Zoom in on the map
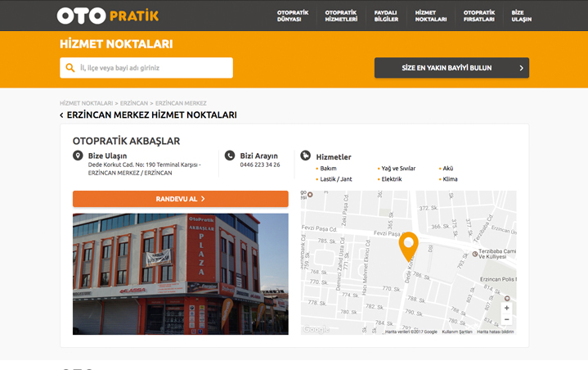 click(x=506, y=308)
